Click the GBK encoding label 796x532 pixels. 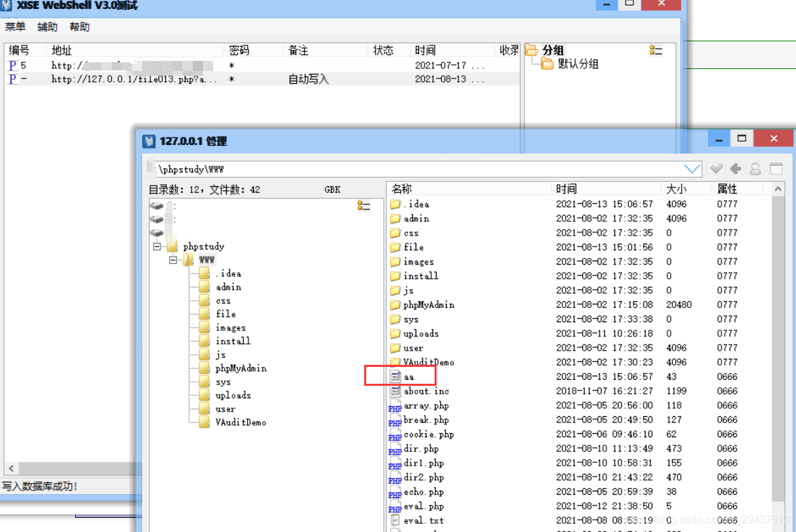tap(332, 190)
